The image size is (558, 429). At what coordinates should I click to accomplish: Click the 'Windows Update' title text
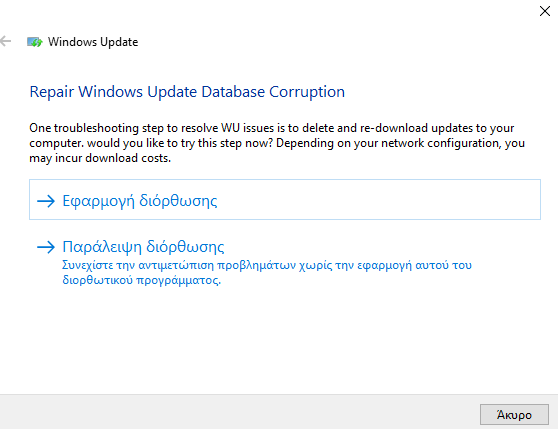pos(93,42)
